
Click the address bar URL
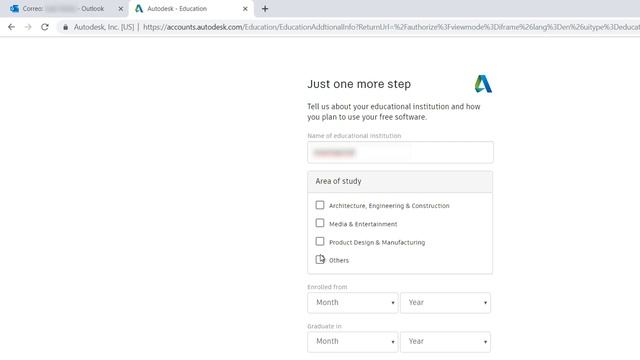point(391,27)
